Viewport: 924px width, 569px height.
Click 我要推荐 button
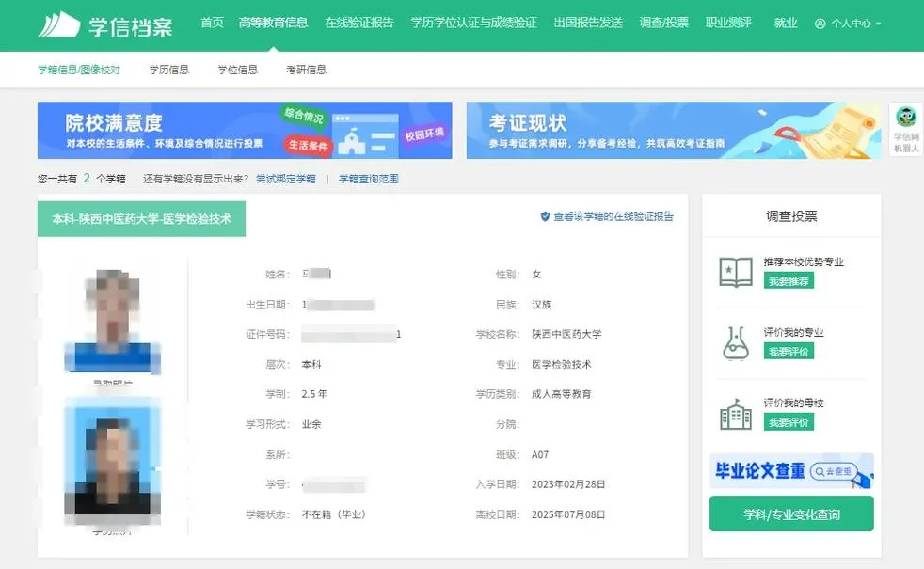[789, 281]
